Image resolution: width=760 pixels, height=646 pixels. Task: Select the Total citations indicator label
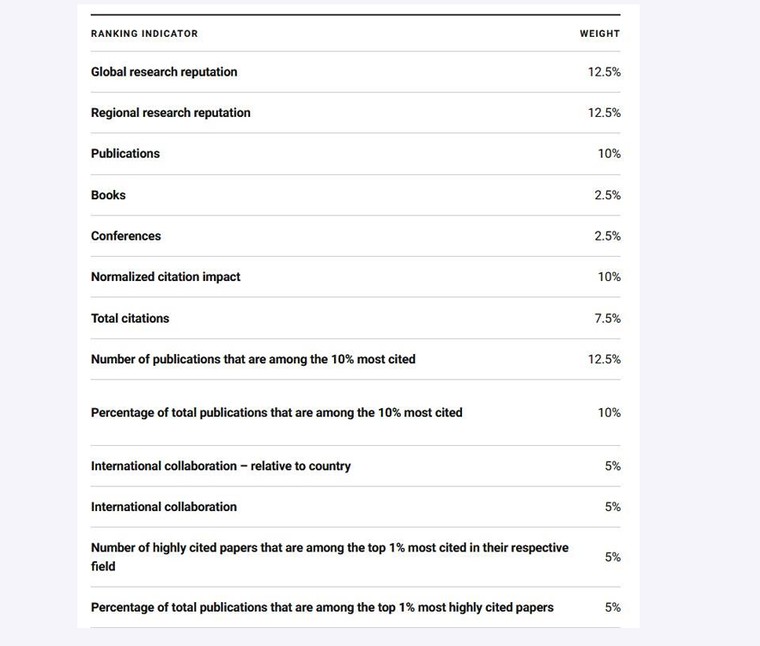tap(130, 318)
